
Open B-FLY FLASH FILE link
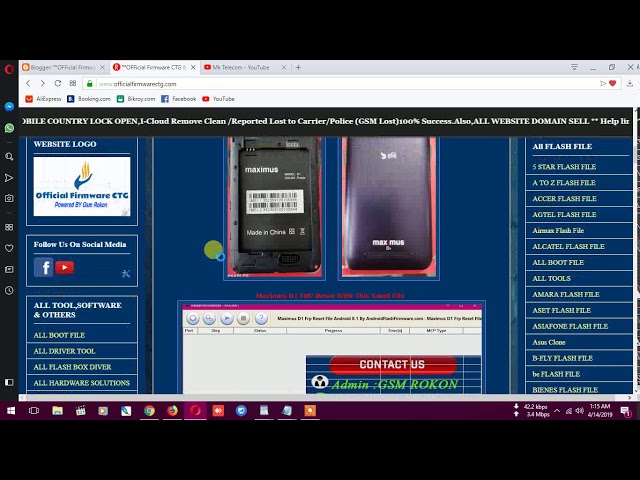tap(562, 358)
